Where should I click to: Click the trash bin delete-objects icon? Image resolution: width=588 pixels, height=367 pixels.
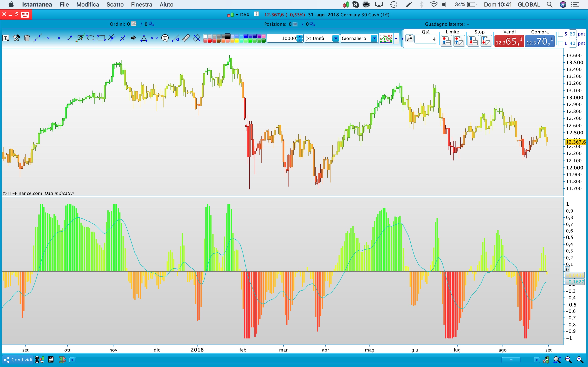click(27, 38)
